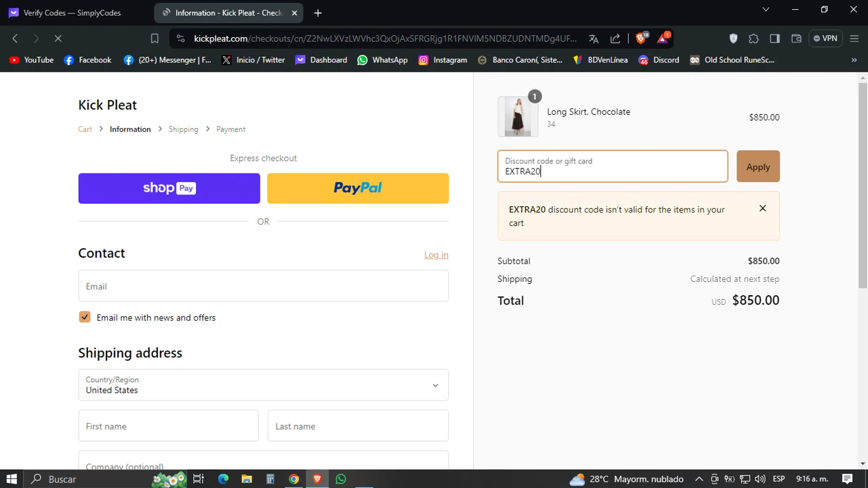This screenshot has height=488, width=868.
Task: Open File Explorer from the taskbar
Action: [247, 479]
